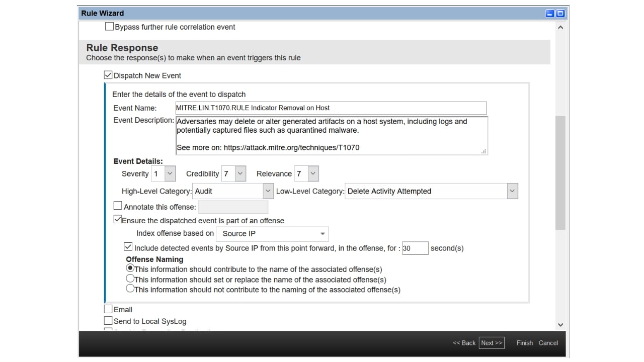Open the Credibility dropdown

(x=239, y=173)
